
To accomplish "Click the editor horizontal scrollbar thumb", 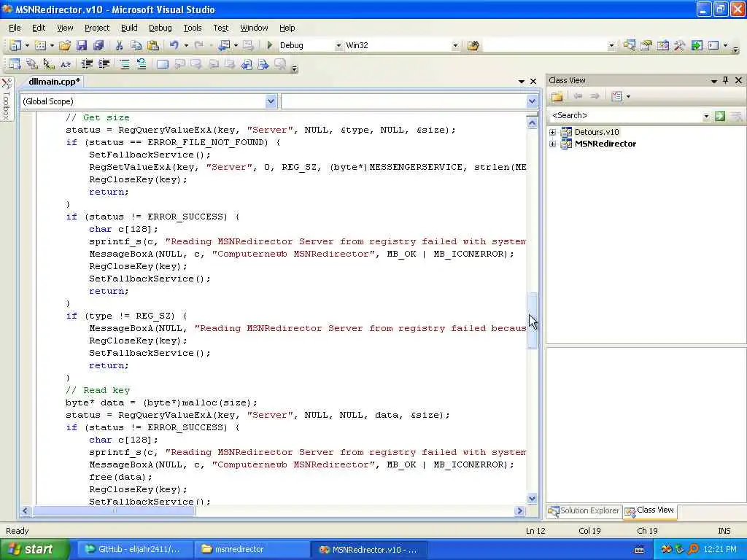I will point(113,511).
